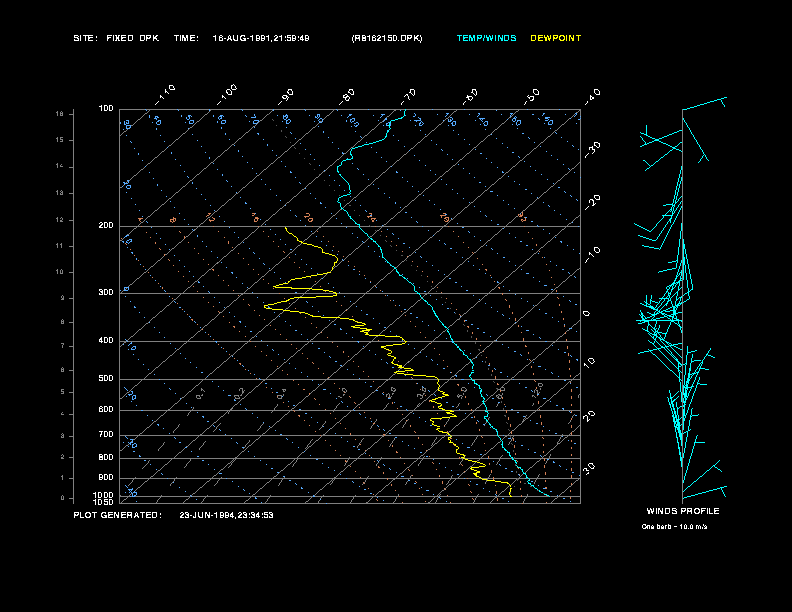The image size is (792, 612).
Task: Click the '-50' temperature label at top
Action: [x=532, y=97]
